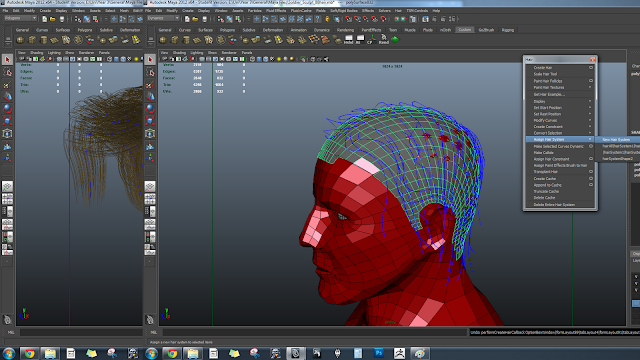Select hairSystemShape2 in the submenu
This screenshot has width=640, height=360.
tap(618, 159)
